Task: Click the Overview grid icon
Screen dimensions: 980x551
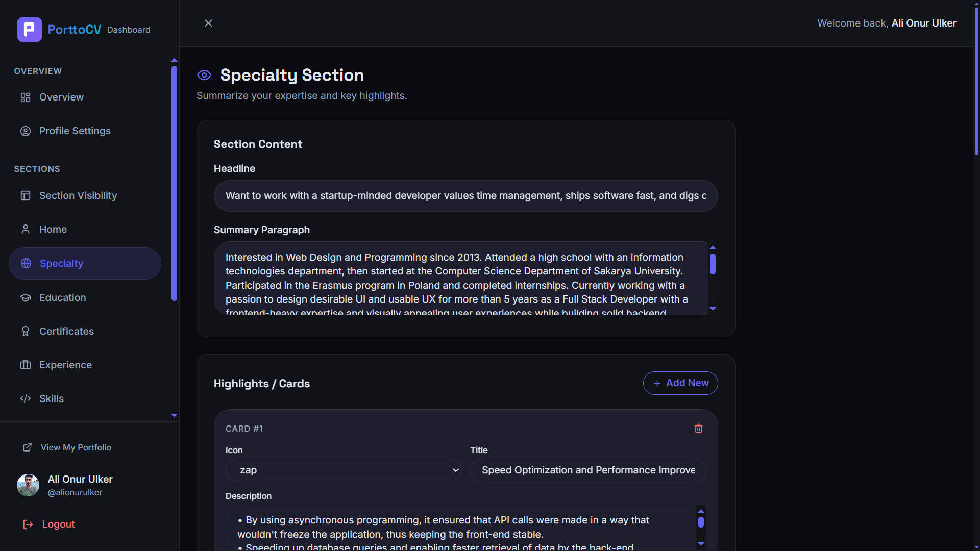Action: 26,97
